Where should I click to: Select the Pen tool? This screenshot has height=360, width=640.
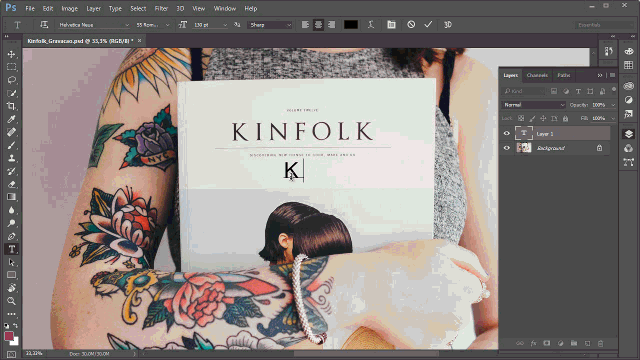coord(11,236)
